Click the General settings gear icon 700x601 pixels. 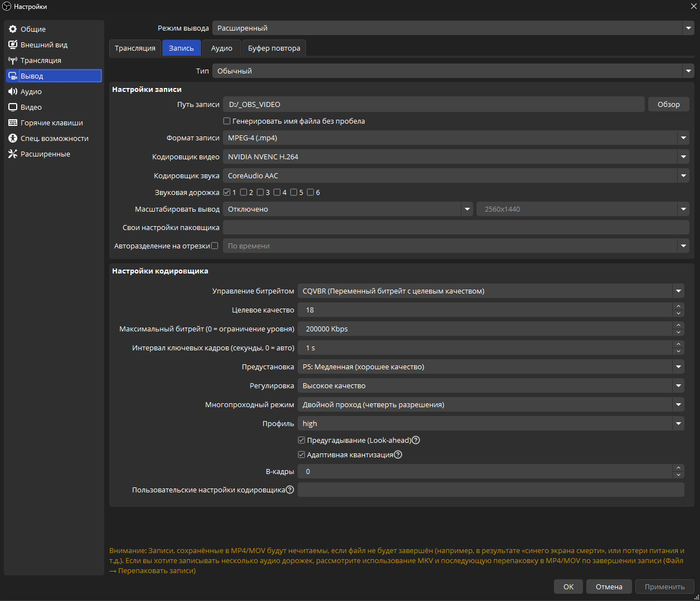[13, 29]
